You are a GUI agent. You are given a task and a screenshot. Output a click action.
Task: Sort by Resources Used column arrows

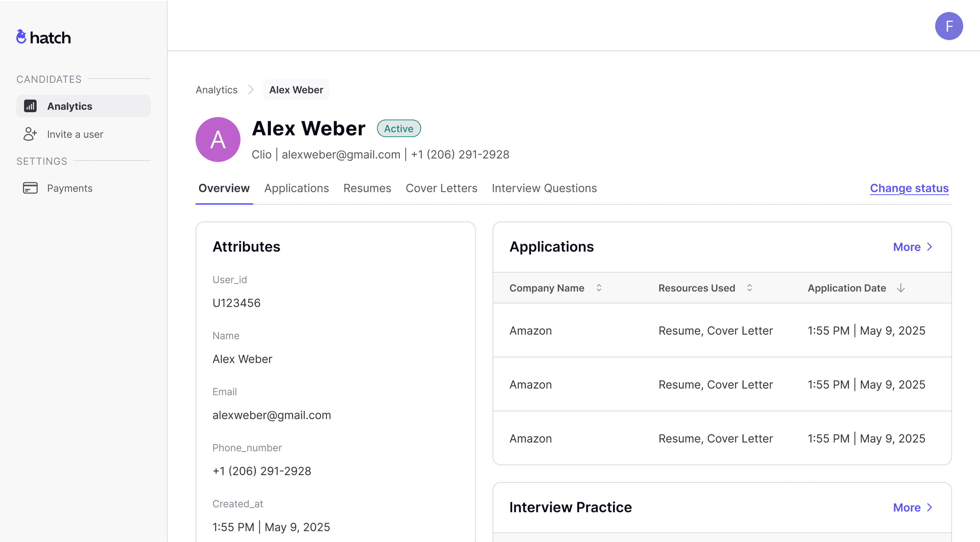pos(749,288)
